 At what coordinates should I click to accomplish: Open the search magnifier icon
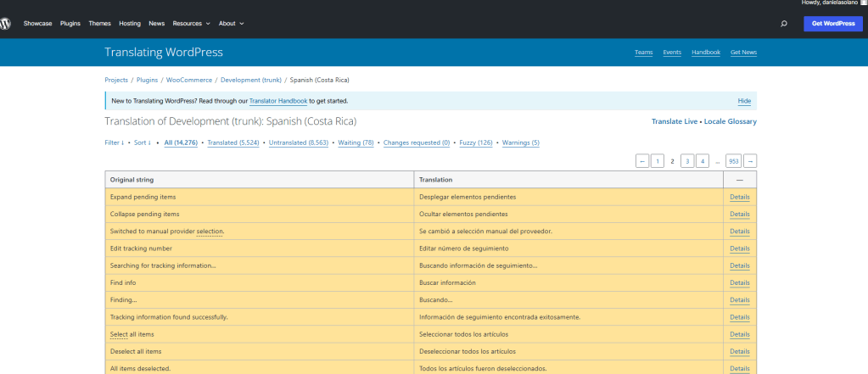[x=783, y=24]
